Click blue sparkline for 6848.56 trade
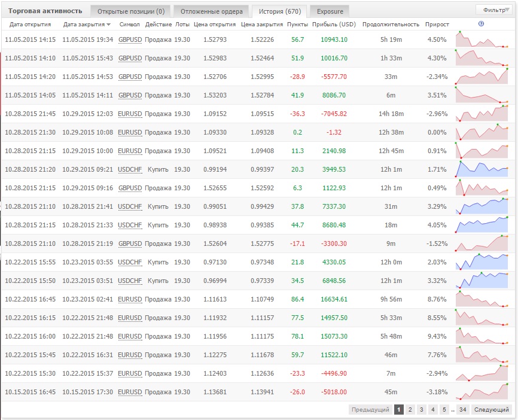 (482, 280)
